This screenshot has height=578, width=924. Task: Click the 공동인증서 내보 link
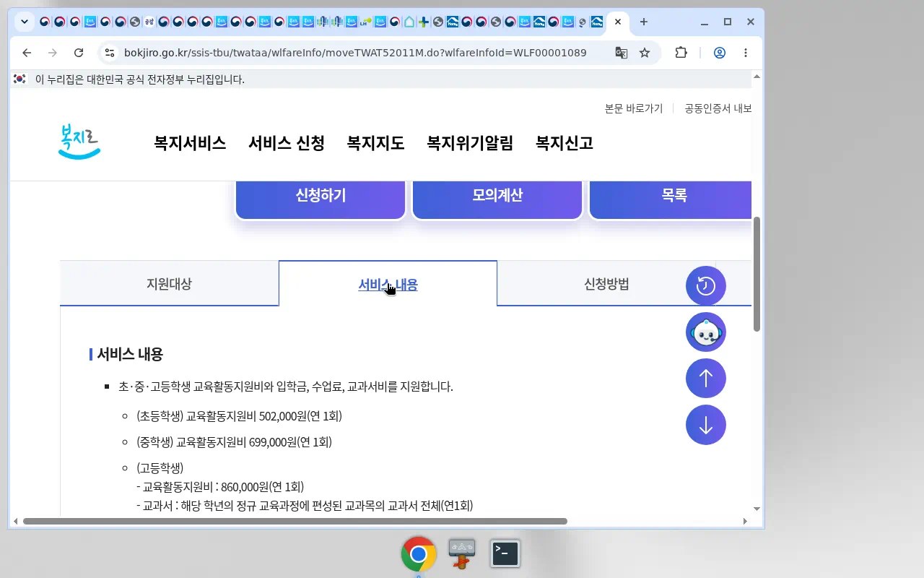pyautogui.click(x=718, y=108)
